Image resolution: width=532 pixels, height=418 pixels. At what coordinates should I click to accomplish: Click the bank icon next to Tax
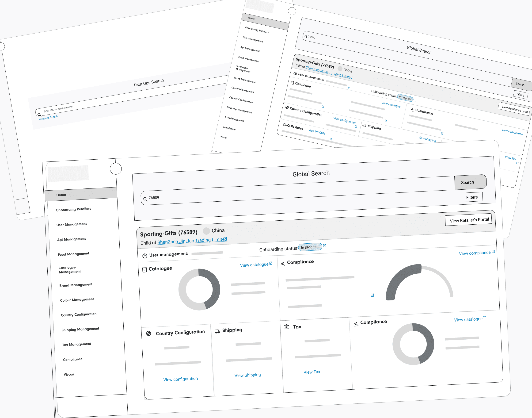[286, 327]
